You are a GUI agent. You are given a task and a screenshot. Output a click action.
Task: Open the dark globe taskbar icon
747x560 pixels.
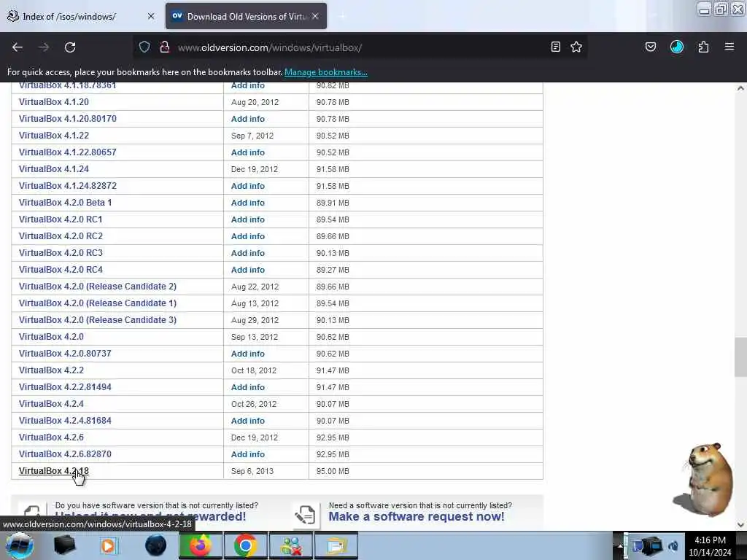156,545
